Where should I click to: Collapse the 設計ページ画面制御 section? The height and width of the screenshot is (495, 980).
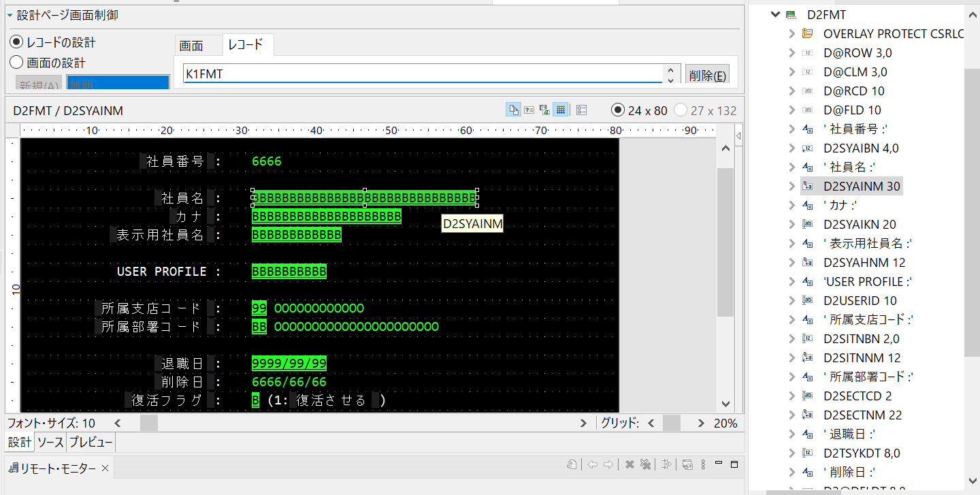point(10,15)
